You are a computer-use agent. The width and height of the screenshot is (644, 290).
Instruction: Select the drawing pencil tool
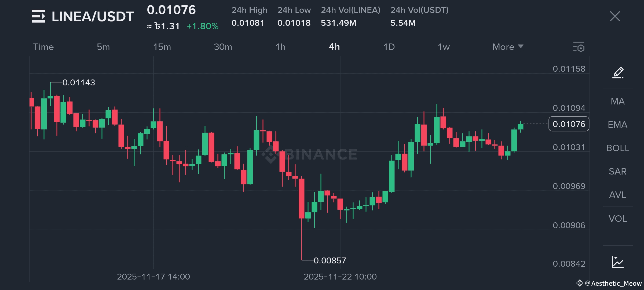pyautogui.click(x=618, y=73)
